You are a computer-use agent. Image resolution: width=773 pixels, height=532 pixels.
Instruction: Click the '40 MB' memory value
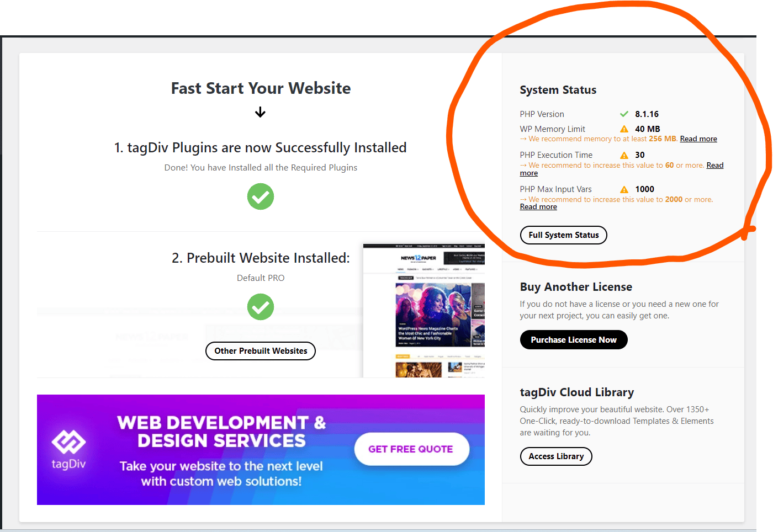pyautogui.click(x=647, y=129)
